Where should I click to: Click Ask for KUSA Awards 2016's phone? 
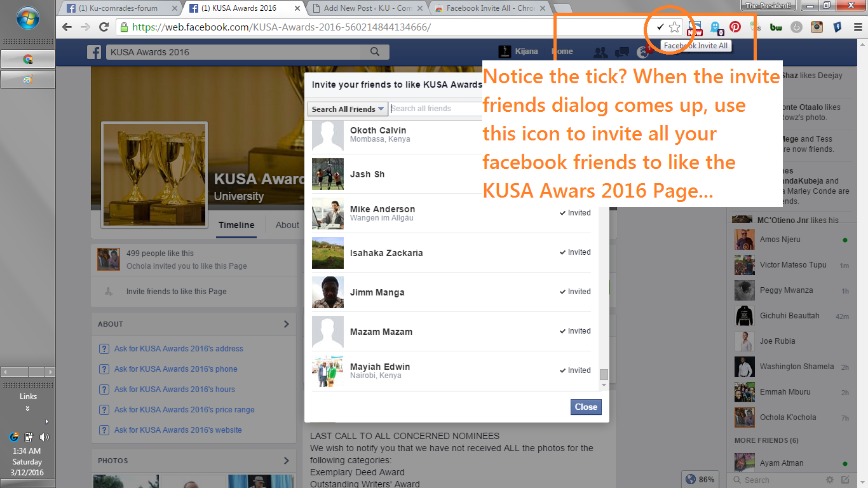click(x=176, y=369)
